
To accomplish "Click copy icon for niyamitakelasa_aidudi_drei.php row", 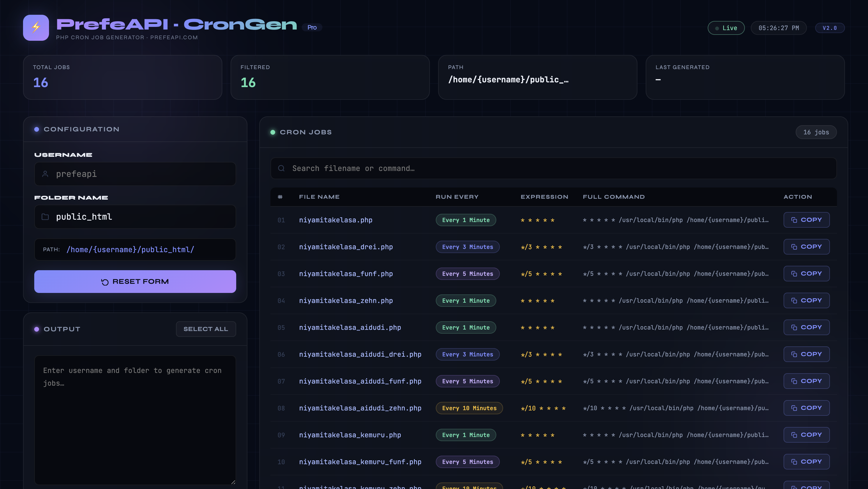I will 794,355.
